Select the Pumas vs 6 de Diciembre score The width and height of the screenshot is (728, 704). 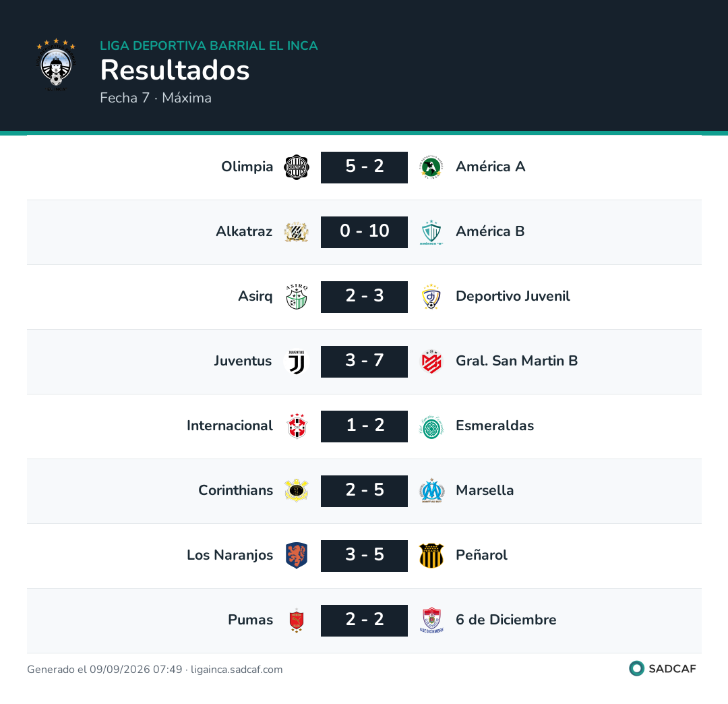[365, 620]
